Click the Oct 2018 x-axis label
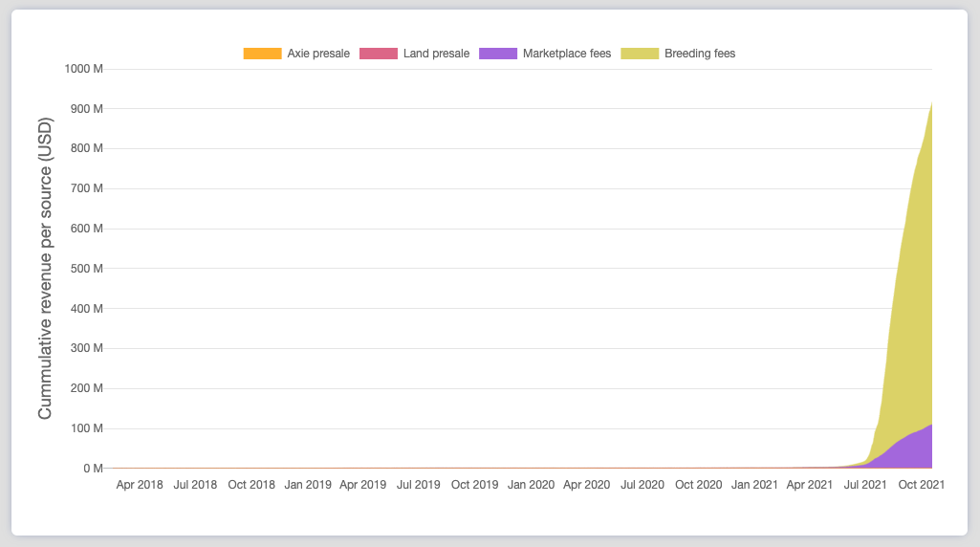The width and height of the screenshot is (980, 547). pyautogui.click(x=251, y=485)
